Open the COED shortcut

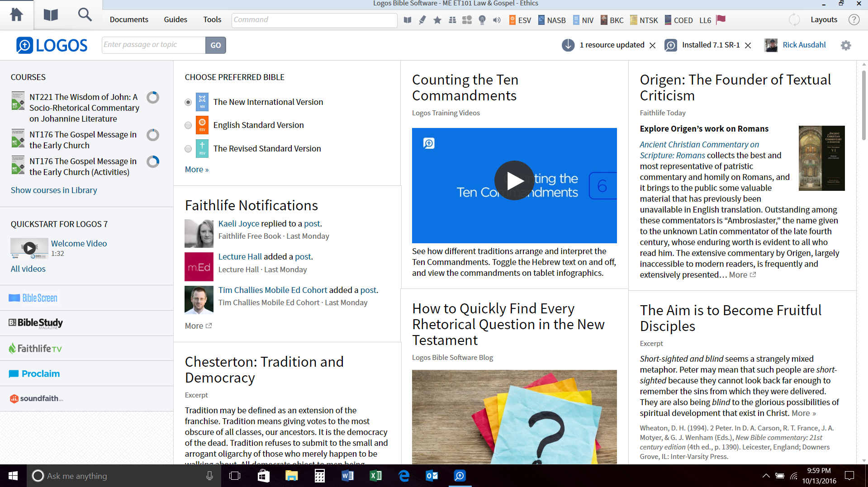(678, 20)
